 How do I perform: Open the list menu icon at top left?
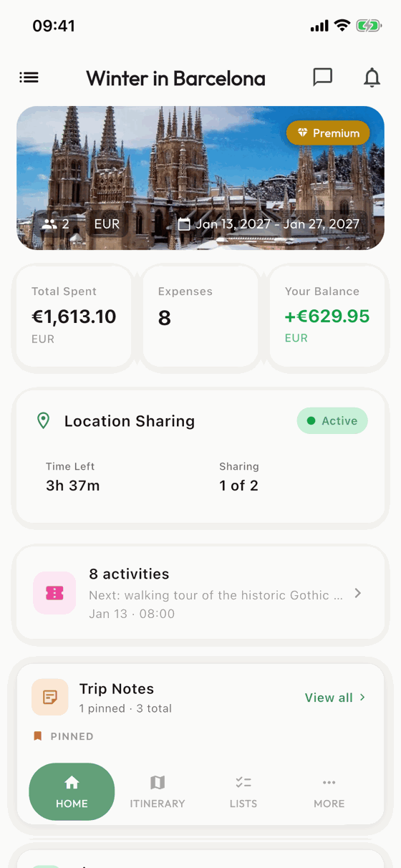click(29, 77)
